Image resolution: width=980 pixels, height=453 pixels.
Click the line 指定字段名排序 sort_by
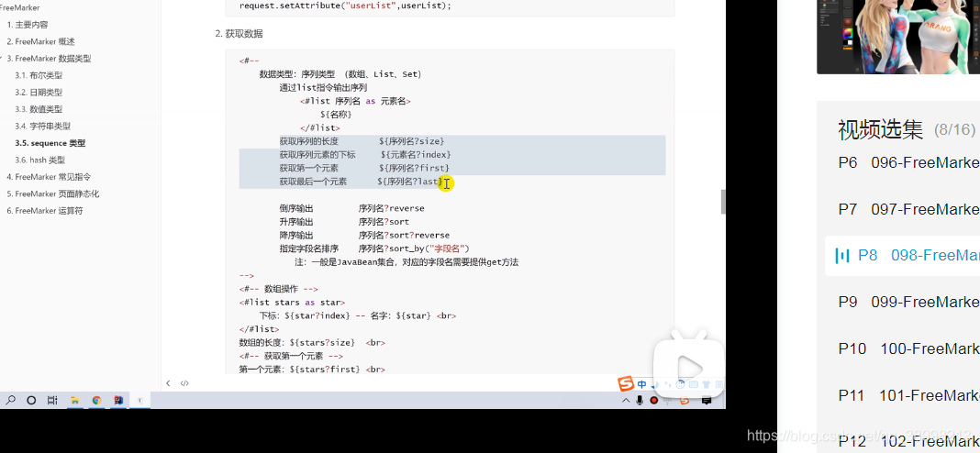click(x=374, y=249)
